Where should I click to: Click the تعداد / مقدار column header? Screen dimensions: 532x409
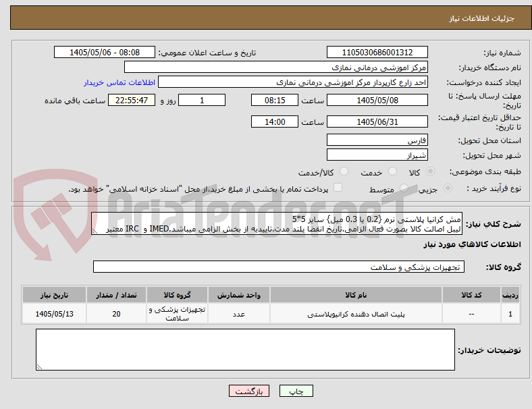point(116,295)
